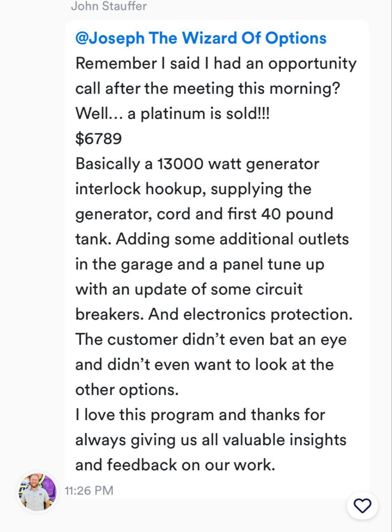Click the "And electronics protection." text
Viewport: 392px width, 532px height.
pos(250,314)
